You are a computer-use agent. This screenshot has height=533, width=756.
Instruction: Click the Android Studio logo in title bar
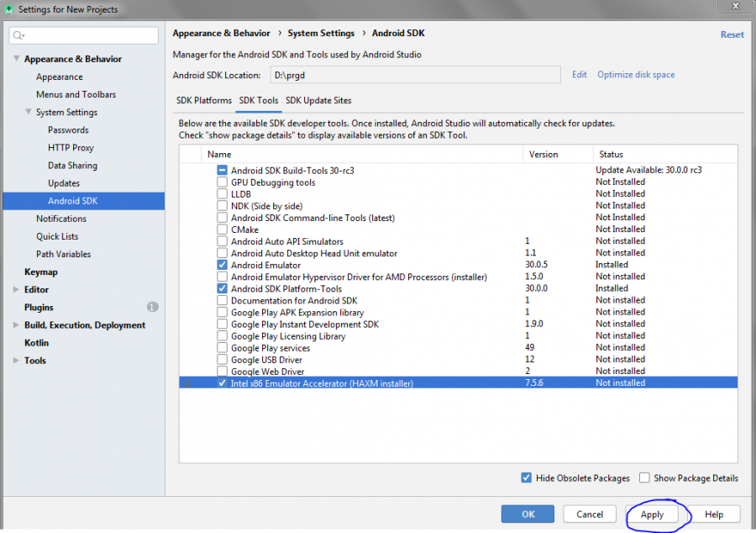[x=8, y=9]
